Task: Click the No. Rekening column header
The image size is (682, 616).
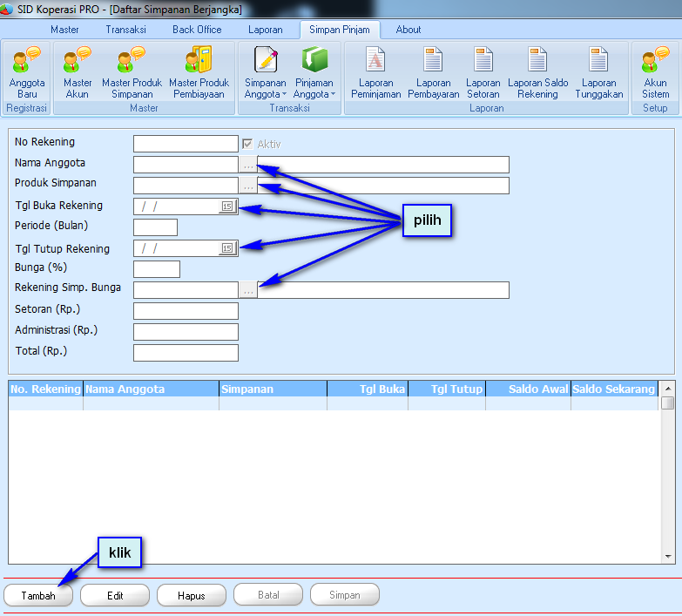Action: tap(45, 389)
